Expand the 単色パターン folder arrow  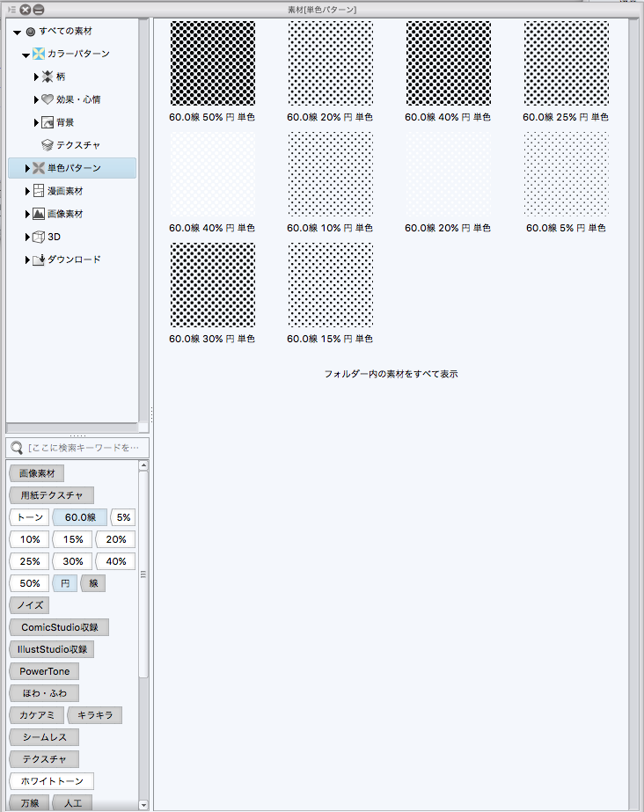pos(27,168)
